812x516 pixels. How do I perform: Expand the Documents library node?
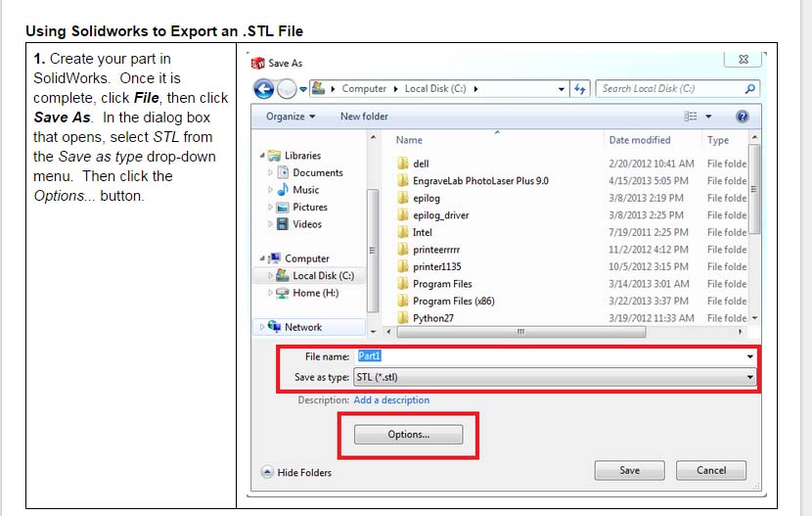pyautogui.click(x=270, y=172)
